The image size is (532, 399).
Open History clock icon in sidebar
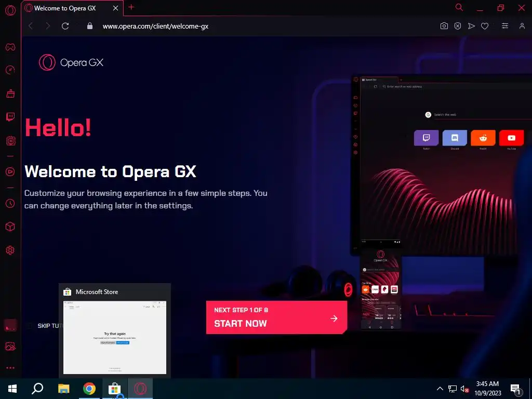pyautogui.click(x=10, y=203)
